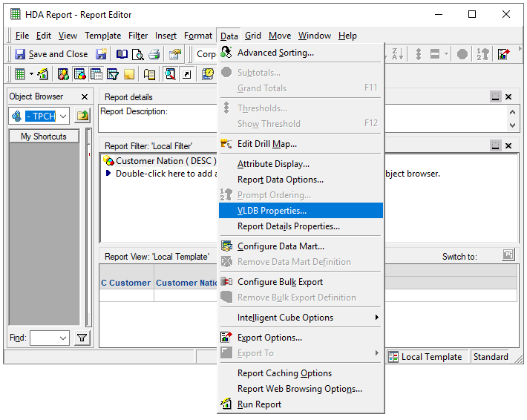Toggle the yellow note icon in toolbar
The height and width of the screenshot is (420, 527).
128,74
